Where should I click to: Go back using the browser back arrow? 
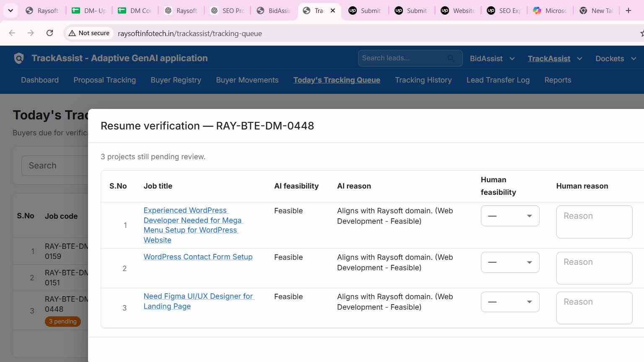coord(12,33)
